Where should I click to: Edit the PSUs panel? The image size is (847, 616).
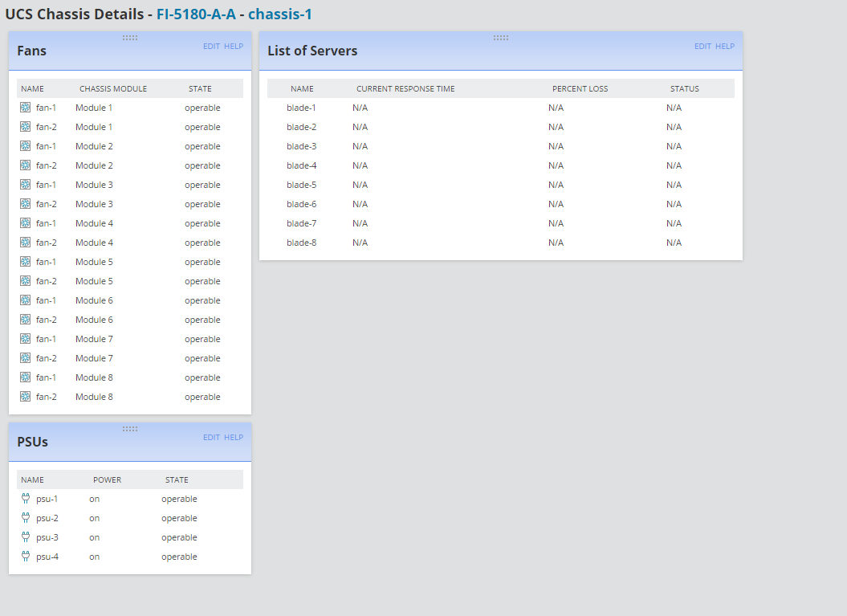click(211, 438)
